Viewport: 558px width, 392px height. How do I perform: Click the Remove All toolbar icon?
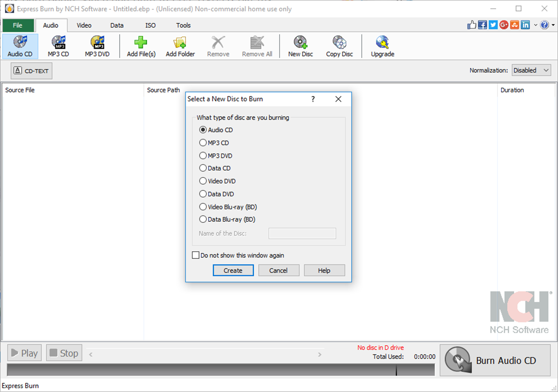point(257,46)
